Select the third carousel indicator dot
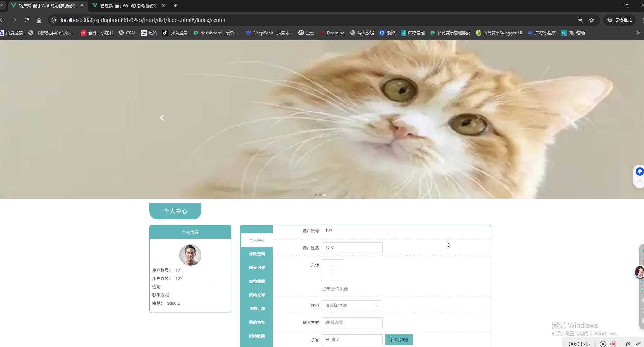 pyautogui.click(x=324, y=195)
